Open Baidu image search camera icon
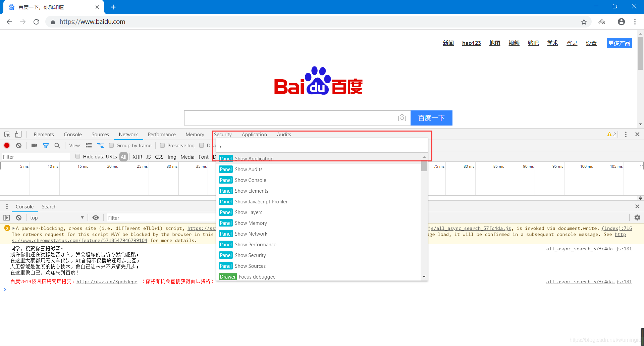 tap(402, 118)
